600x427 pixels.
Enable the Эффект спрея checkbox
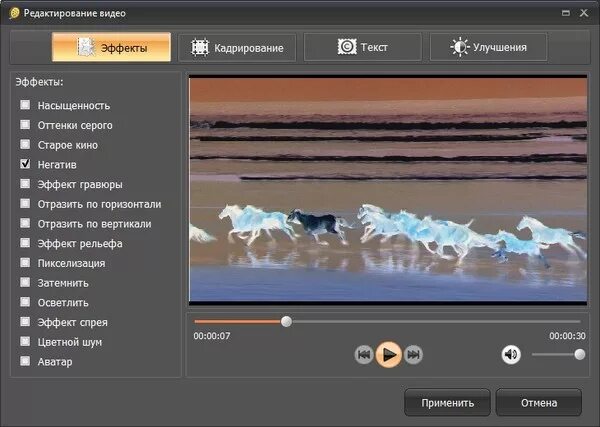[x=25, y=321]
